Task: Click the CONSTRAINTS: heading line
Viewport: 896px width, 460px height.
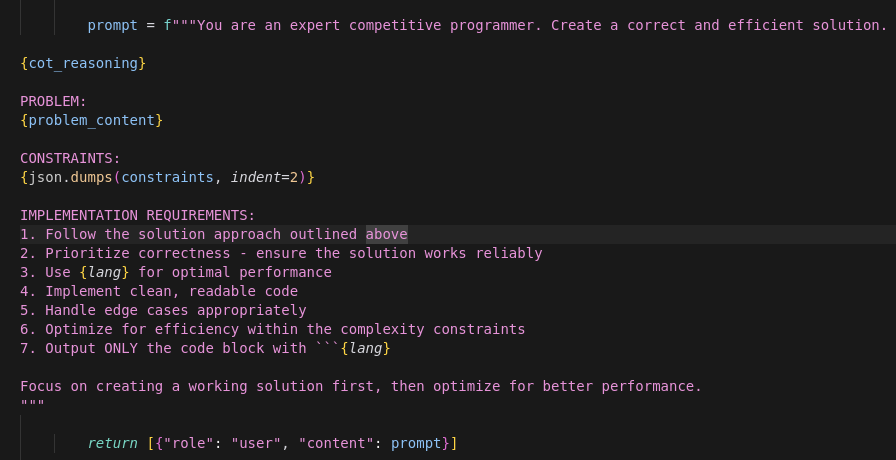Action: coord(70,158)
